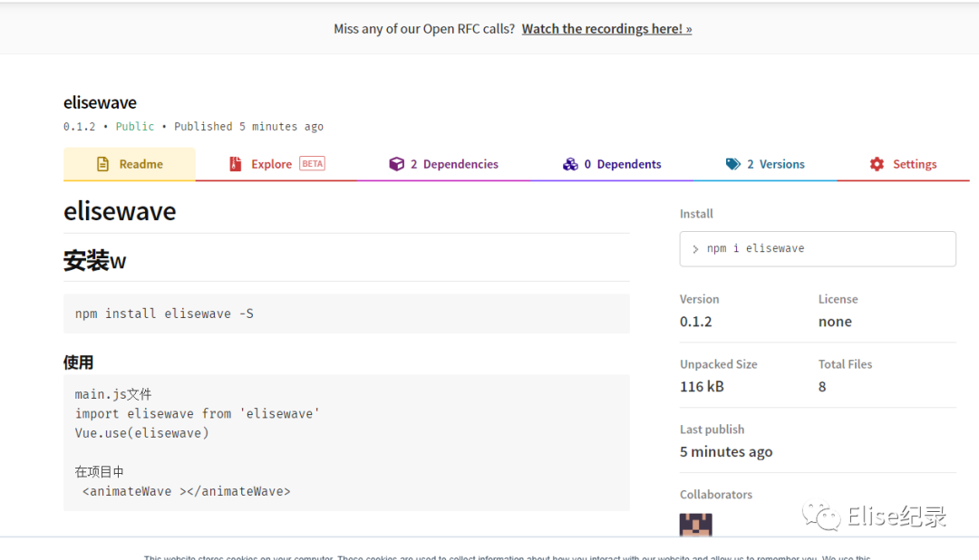This screenshot has width=979, height=560.
Task: Click the BETA badge on Explore
Action: click(312, 164)
